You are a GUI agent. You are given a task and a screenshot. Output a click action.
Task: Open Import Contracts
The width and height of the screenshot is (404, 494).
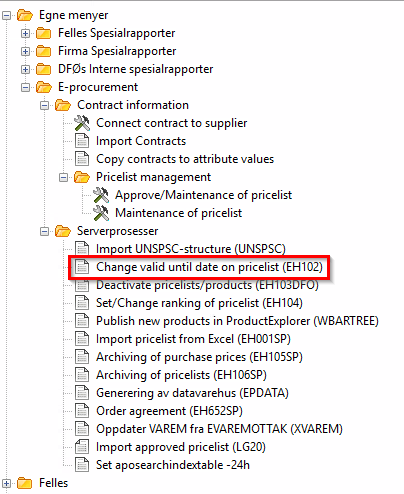[141, 141]
